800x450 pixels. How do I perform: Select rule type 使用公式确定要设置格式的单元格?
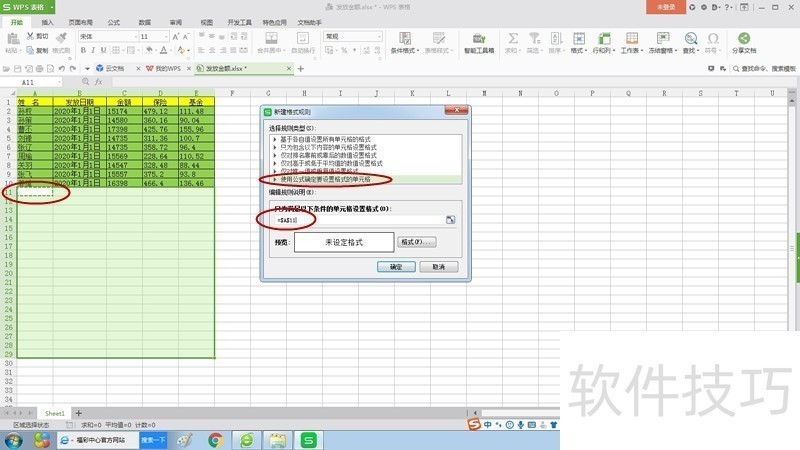[325, 179]
